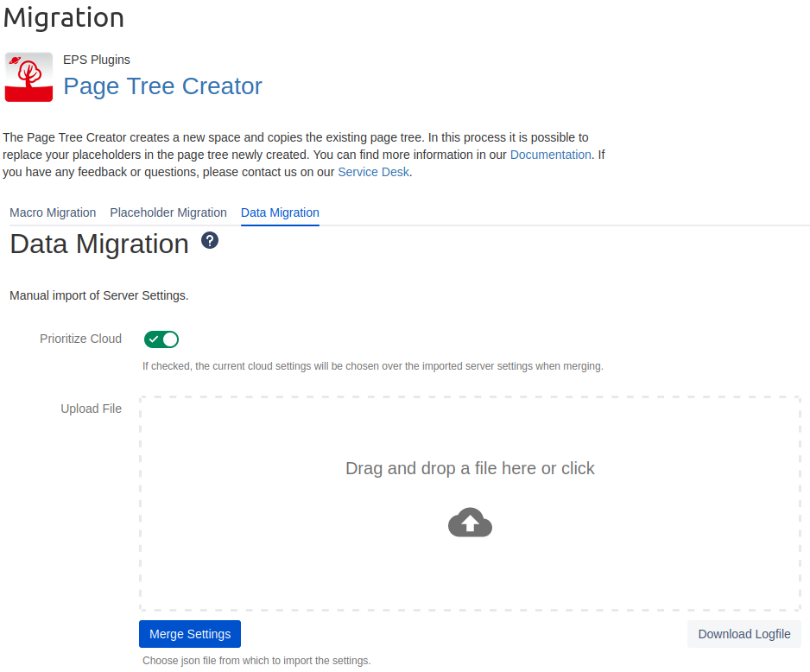This screenshot has height=672, width=810.
Task: Click the 'Drag and drop a file here' text
Action: click(470, 468)
